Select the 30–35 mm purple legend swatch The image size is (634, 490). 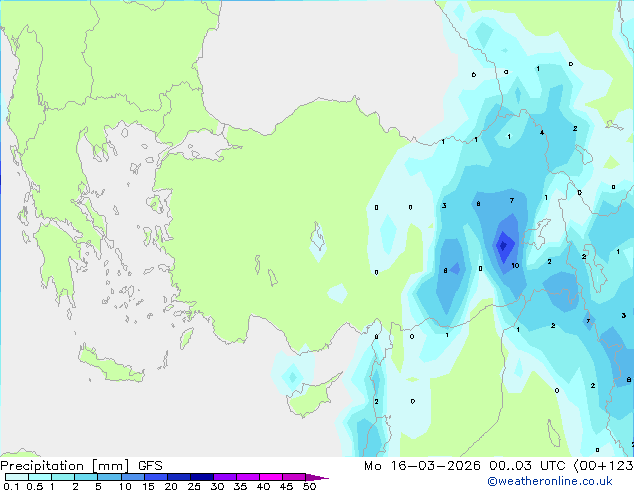(x=225, y=477)
